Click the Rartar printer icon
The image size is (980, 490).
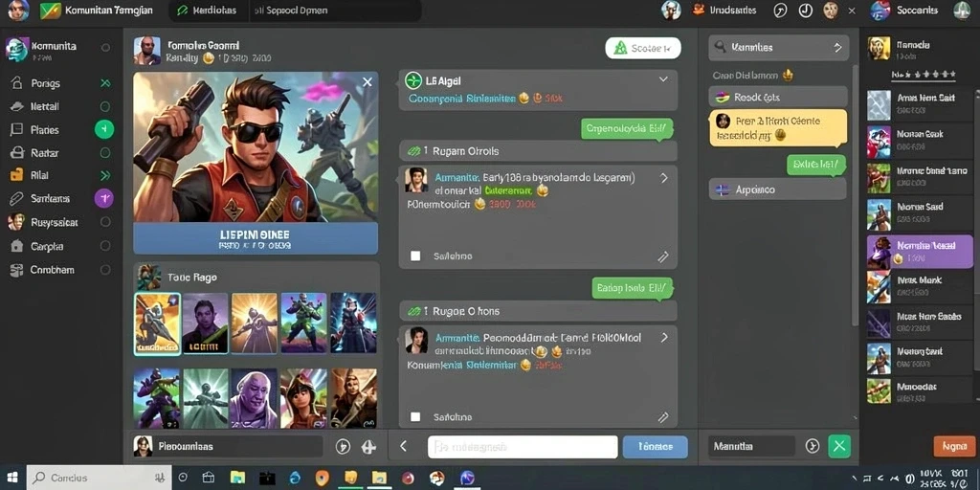click(x=17, y=152)
